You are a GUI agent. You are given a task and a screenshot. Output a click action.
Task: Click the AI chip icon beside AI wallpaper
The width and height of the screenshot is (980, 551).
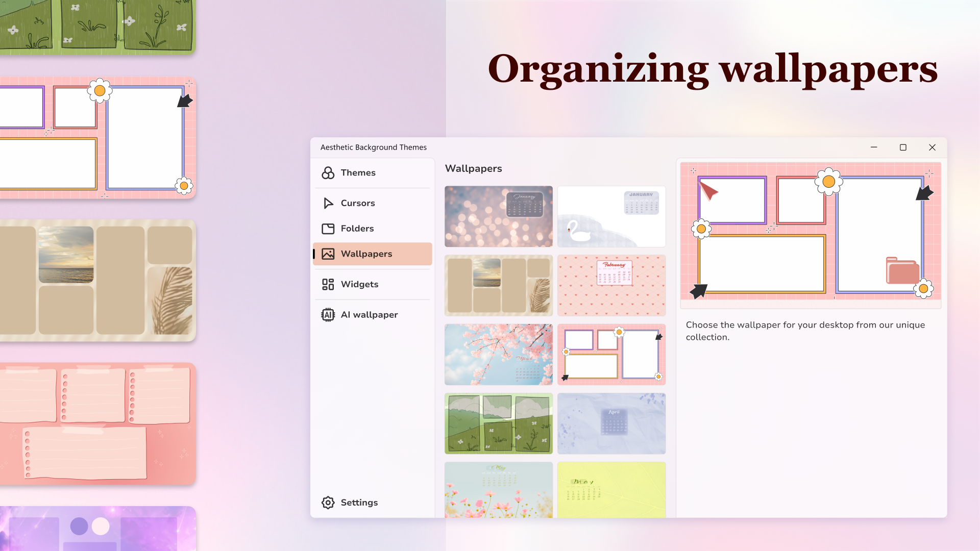tap(328, 314)
